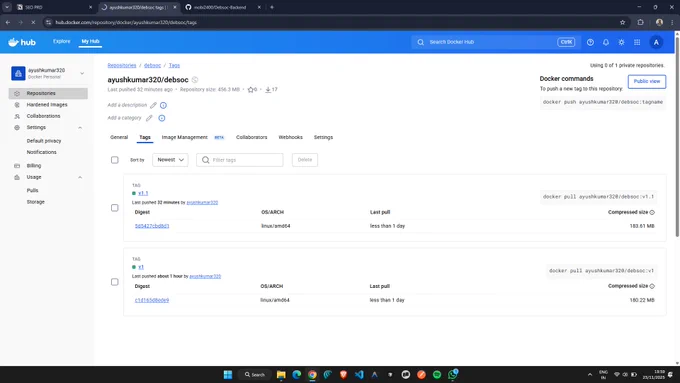Image resolution: width=680 pixels, height=383 pixels.
Task: Click in the Filter tags input field
Action: (240, 160)
